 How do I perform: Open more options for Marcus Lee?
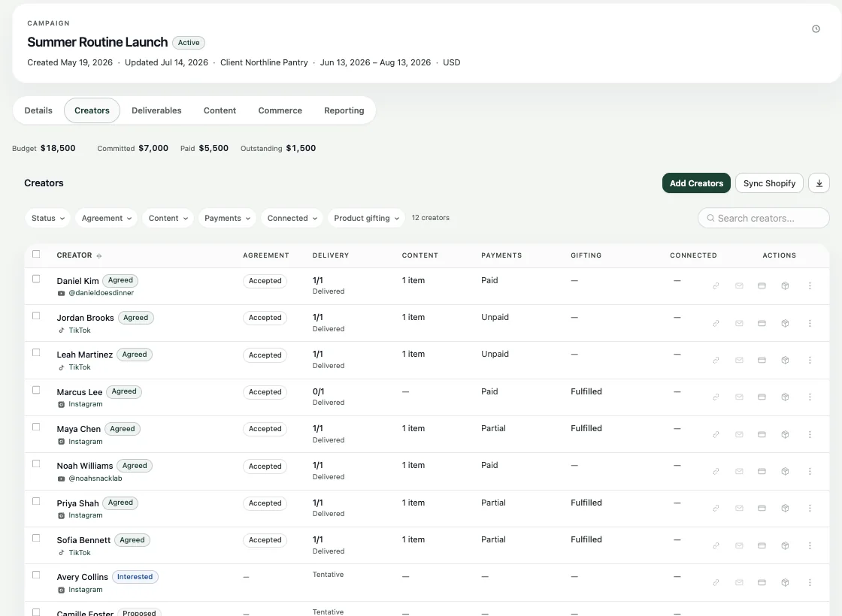[x=810, y=397]
